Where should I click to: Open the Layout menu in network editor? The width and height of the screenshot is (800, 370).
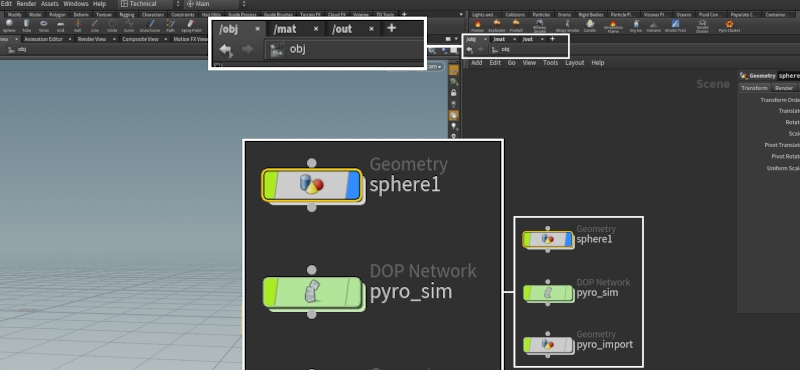click(x=574, y=62)
